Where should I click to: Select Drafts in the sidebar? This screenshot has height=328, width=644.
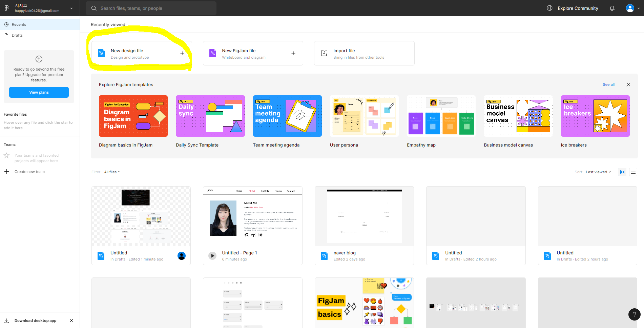pyautogui.click(x=40, y=35)
